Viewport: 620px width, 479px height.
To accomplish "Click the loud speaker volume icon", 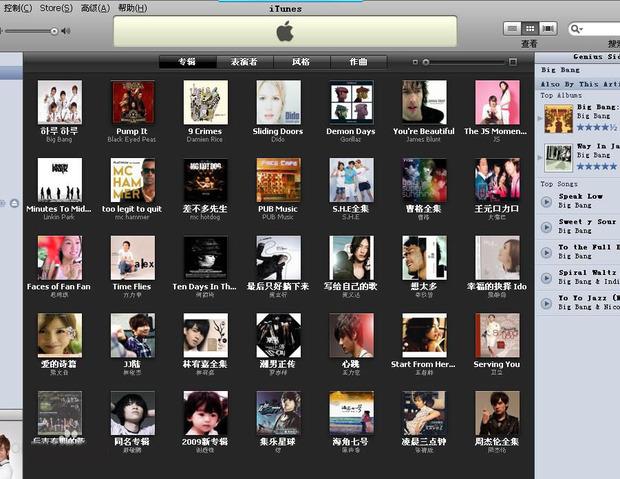I will pos(66,31).
